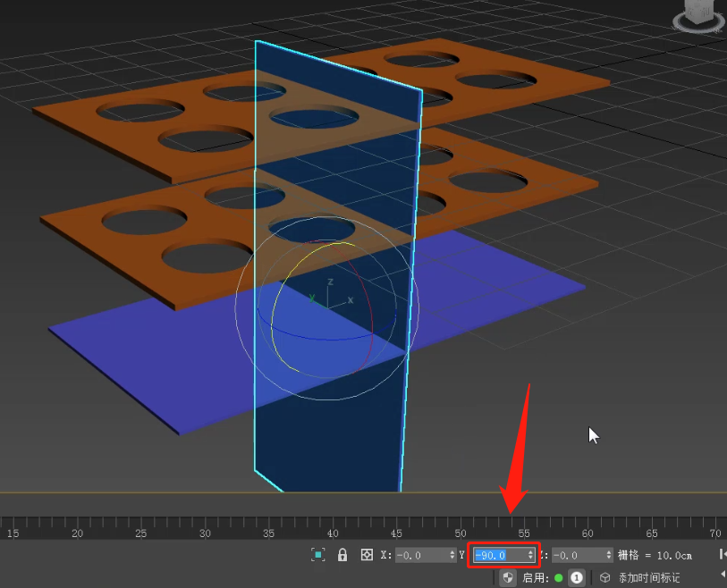
Task: Toggle absolute/offset transform type-in mode icon
Action: (366, 555)
